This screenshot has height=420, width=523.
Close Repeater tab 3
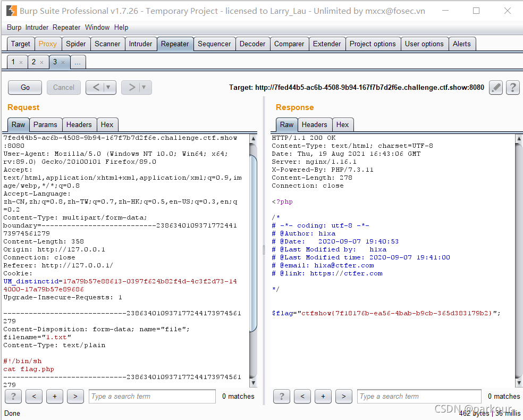63,62
